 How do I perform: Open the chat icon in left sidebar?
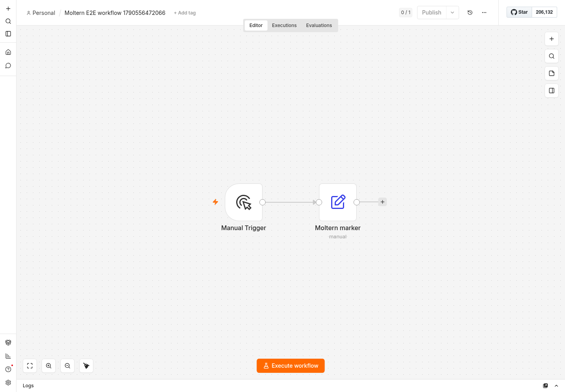click(8, 65)
